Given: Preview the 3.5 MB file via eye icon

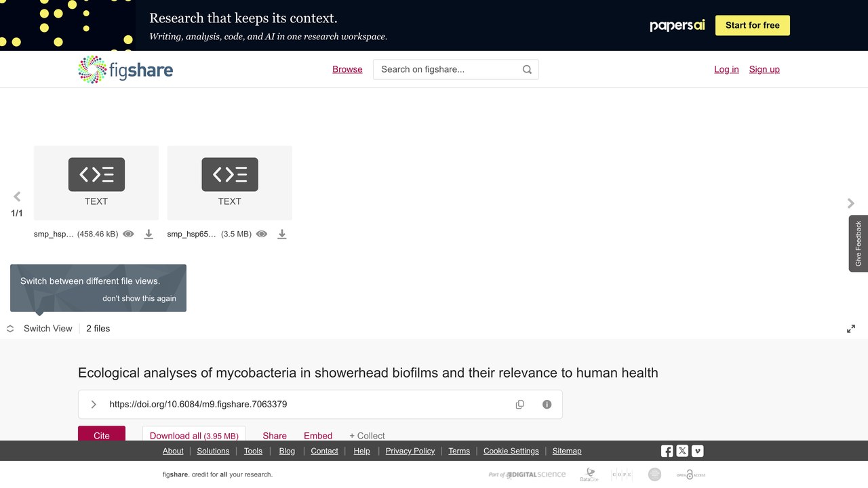Looking at the screenshot, I should [262, 234].
